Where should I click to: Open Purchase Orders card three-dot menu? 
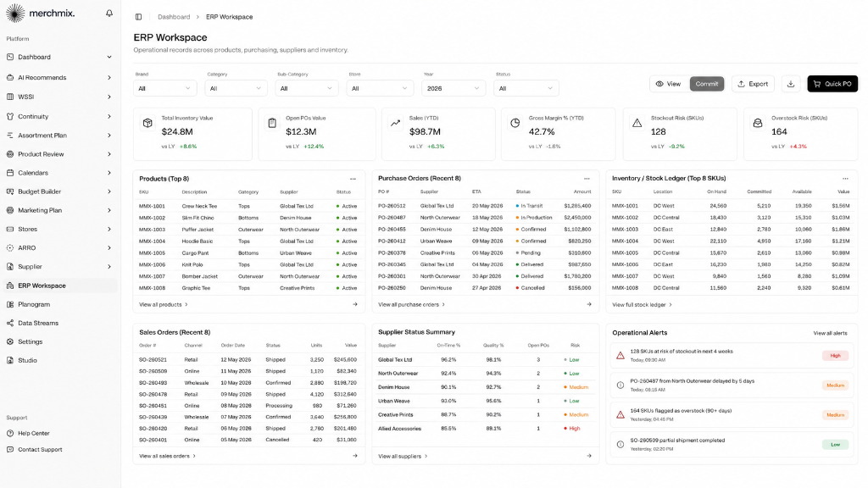click(587, 179)
